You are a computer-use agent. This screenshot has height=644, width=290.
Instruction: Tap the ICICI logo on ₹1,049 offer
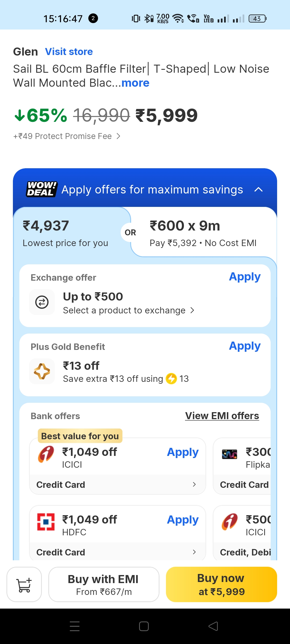(x=46, y=454)
